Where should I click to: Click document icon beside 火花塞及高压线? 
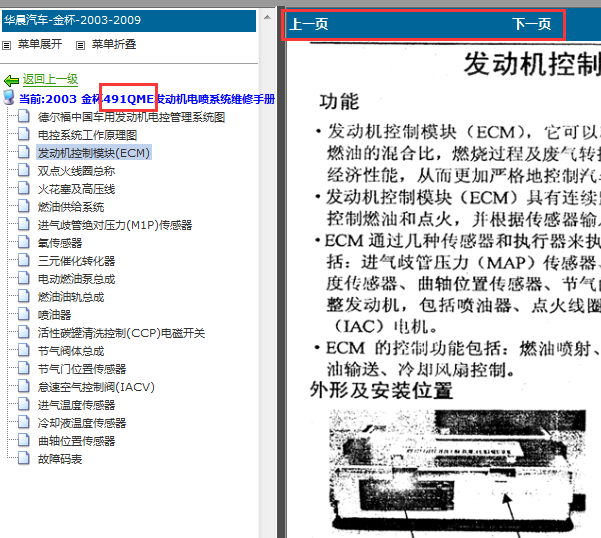[24, 188]
